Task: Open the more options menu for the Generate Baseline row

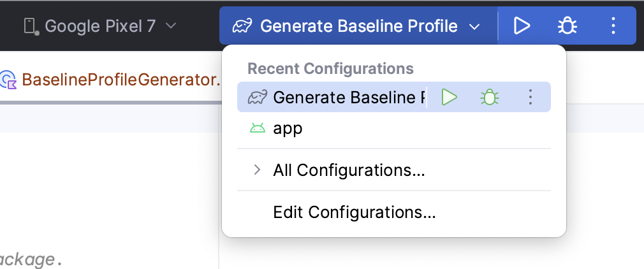Action: [x=531, y=98]
